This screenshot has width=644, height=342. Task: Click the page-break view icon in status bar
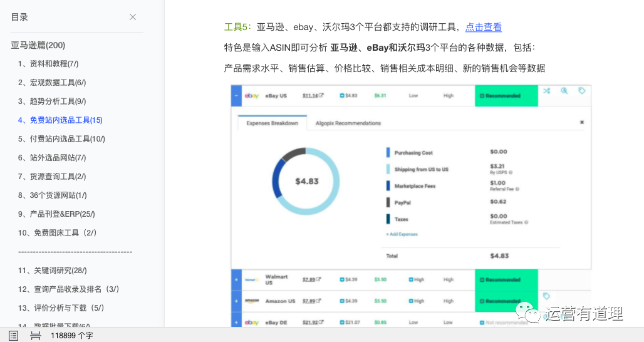coord(36,335)
